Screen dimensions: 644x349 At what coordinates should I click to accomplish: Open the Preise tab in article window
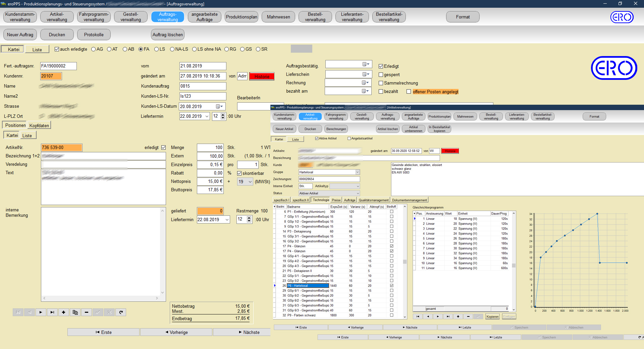[336, 200]
